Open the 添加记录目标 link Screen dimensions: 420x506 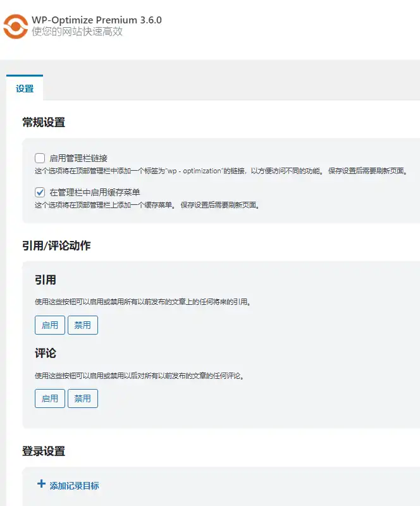74,486
